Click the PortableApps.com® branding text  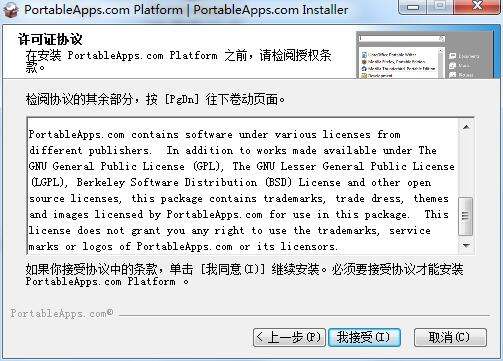pyautogui.click(x=62, y=313)
